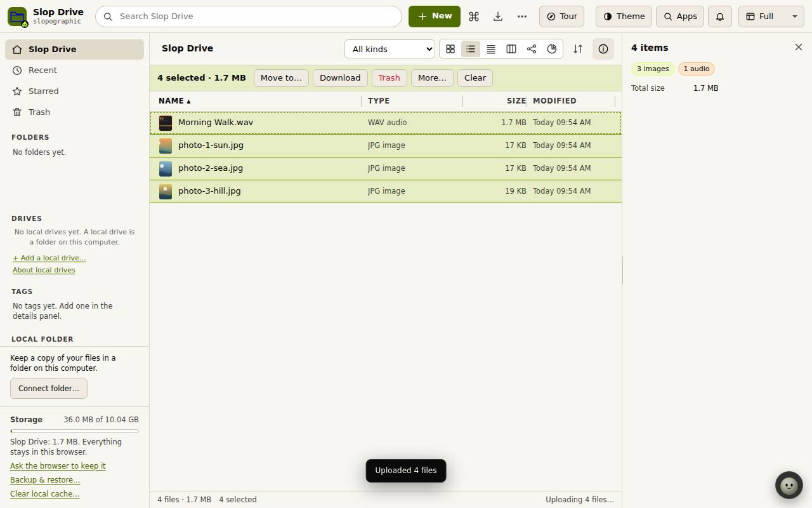Open the Theme switcher
The image size is (812, 508).
coord(624,17)
